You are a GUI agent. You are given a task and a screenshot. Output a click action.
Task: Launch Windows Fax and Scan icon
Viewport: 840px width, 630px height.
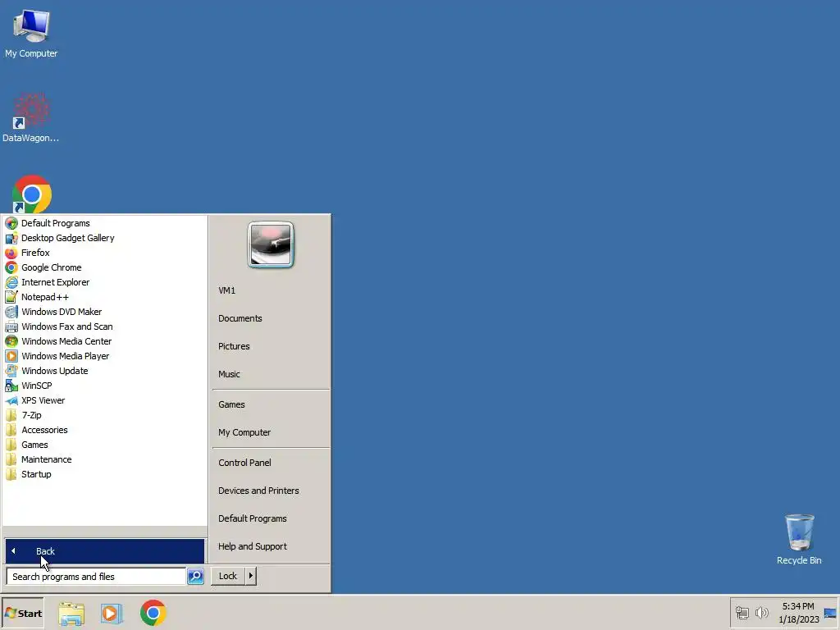(x=11, y=326)
